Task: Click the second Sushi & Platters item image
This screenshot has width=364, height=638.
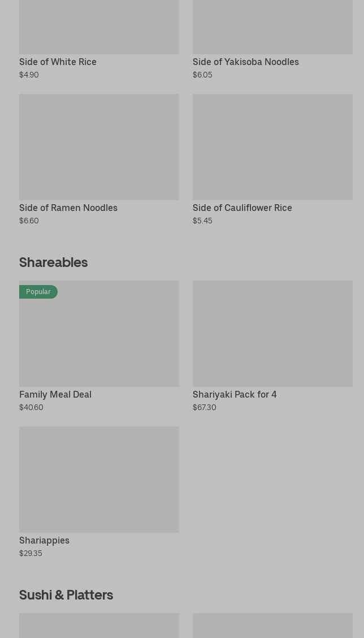Action: pyautogui.click(x=272, y=626)
